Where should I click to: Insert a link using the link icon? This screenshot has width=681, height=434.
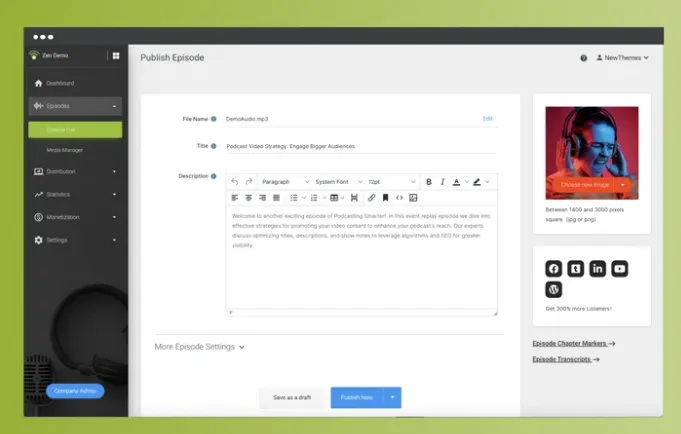point(372,198)
